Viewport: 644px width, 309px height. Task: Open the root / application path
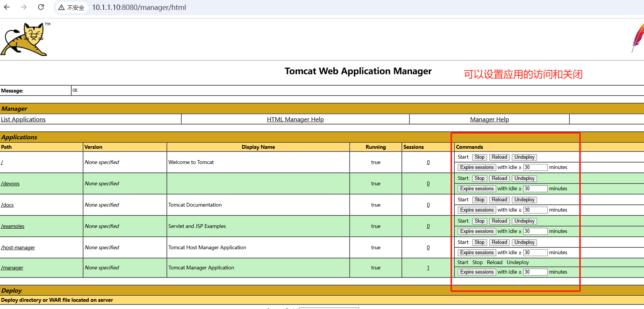pyautogui.click(x=2, y=162)
